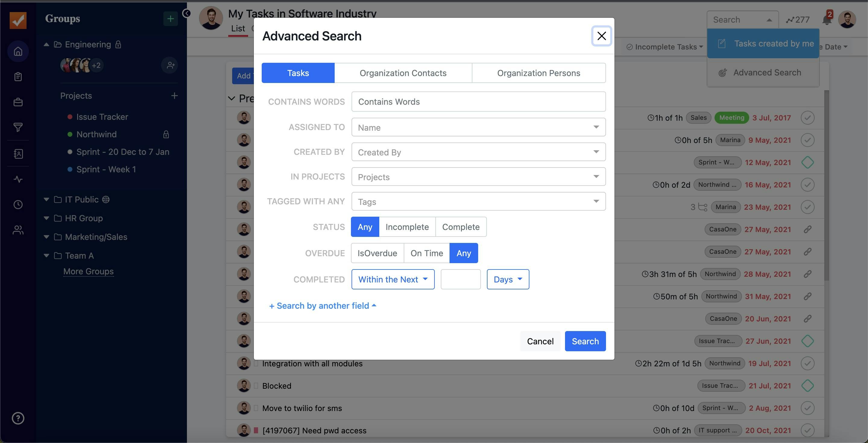Screen dimensions: 868x443
Task: Select Complete status option
Action: pos(461,227)
